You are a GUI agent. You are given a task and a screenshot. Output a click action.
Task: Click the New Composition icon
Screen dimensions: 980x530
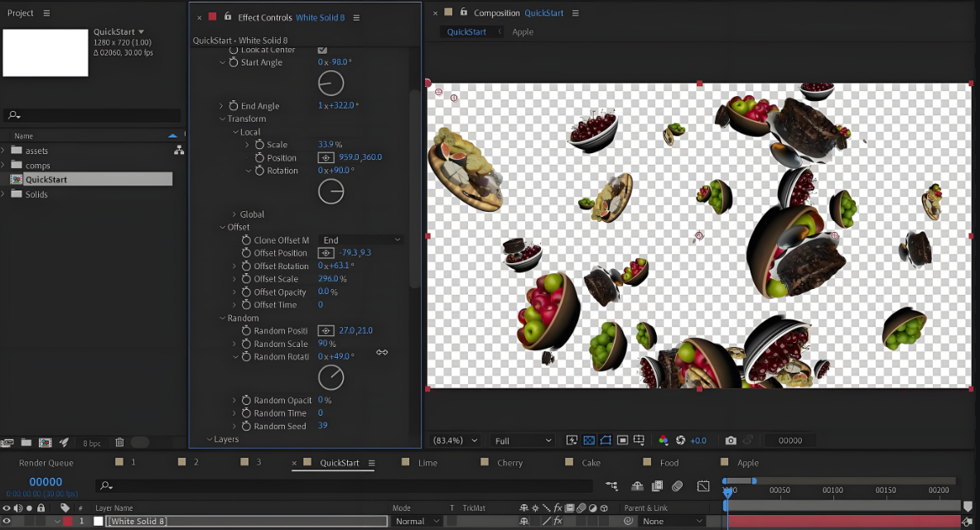tap(45, 442)
